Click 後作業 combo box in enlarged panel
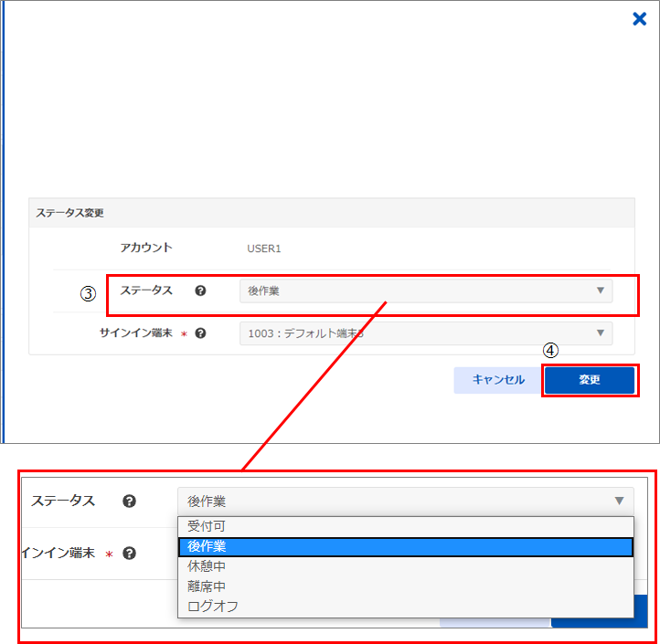 coord(393,501)
